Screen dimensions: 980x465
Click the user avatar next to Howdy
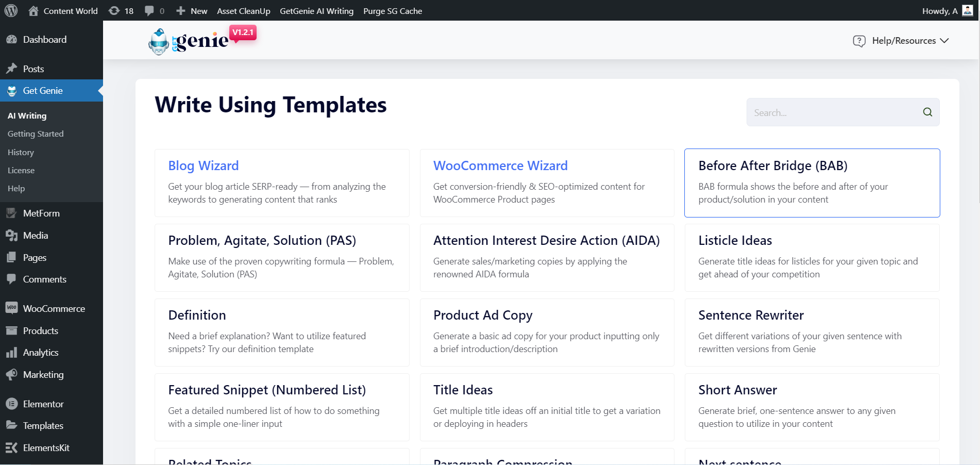(968, 11)
